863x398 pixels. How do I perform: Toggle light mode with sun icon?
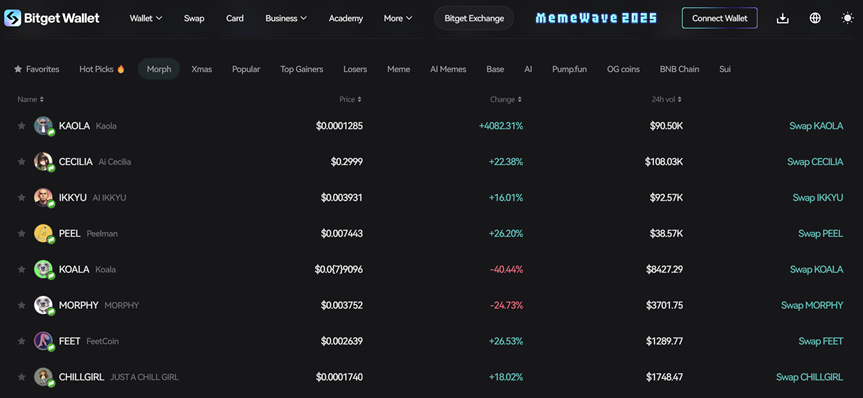(848, 18)
